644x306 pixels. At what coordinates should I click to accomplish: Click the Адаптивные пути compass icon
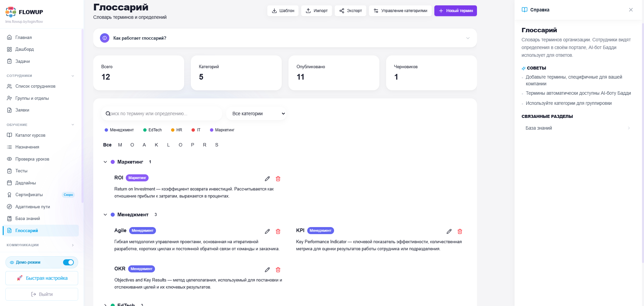(9, 207)
